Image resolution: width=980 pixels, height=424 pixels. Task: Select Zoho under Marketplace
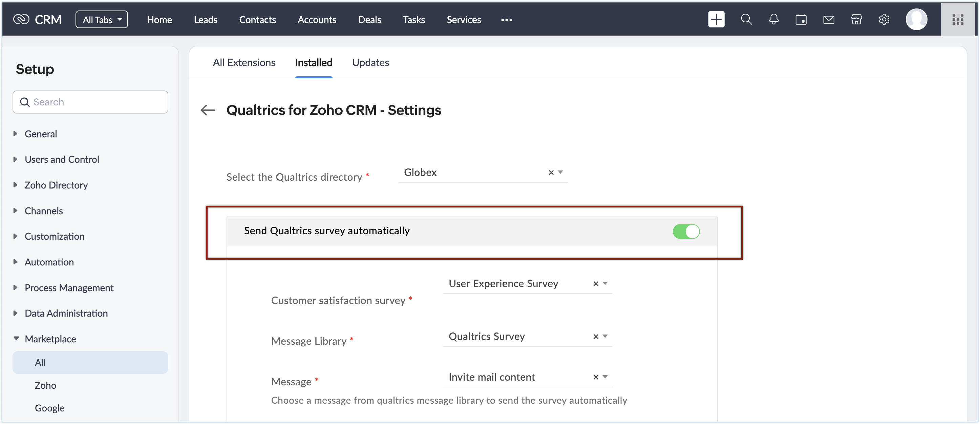point(45,385)
